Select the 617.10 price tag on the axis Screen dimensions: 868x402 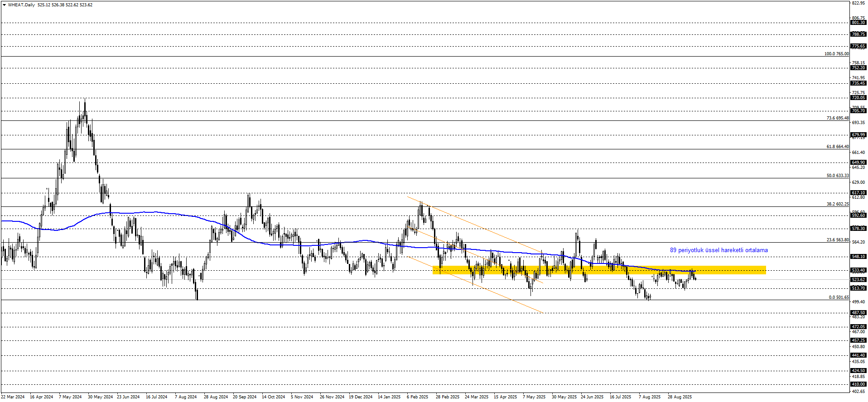[x=858, y=193]
